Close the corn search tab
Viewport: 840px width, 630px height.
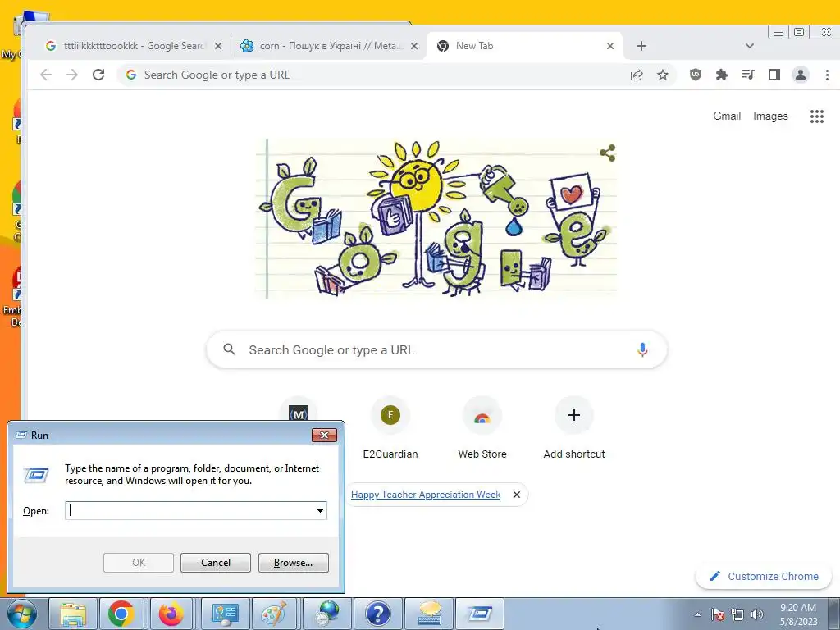414,46
